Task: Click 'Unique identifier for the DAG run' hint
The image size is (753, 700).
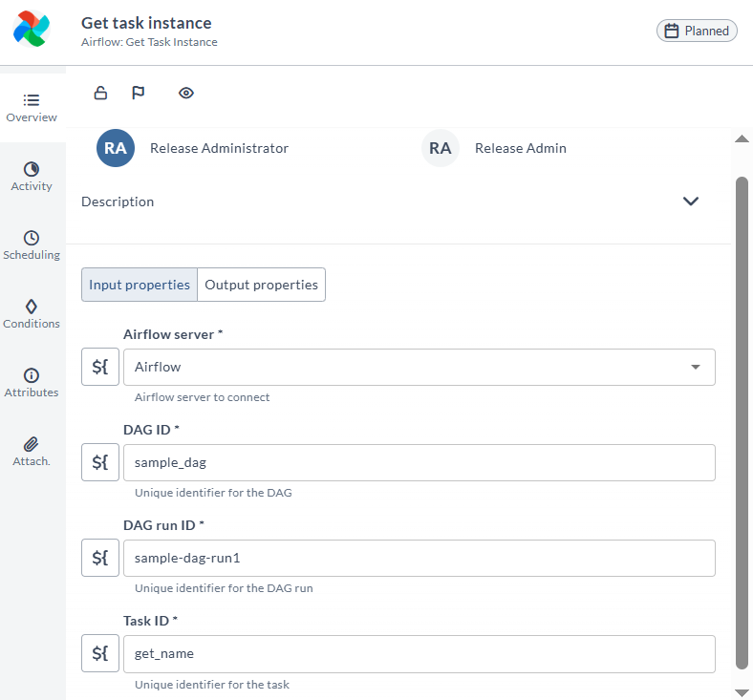Action: pyautogui.click(x=224, y=588)
